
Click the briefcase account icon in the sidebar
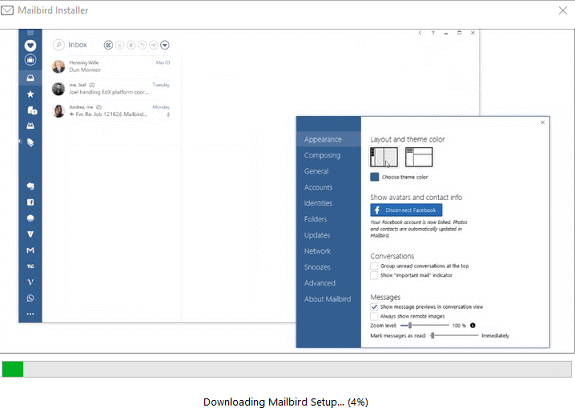[30, 60]
